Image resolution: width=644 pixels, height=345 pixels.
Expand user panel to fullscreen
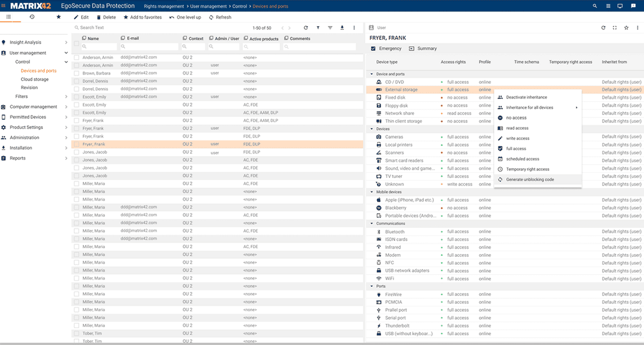[615, 28]
